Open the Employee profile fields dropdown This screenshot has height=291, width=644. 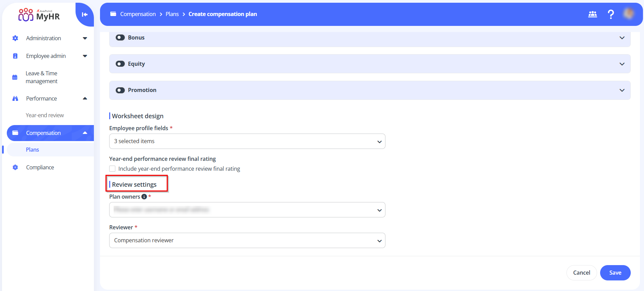tap(247, 141)
